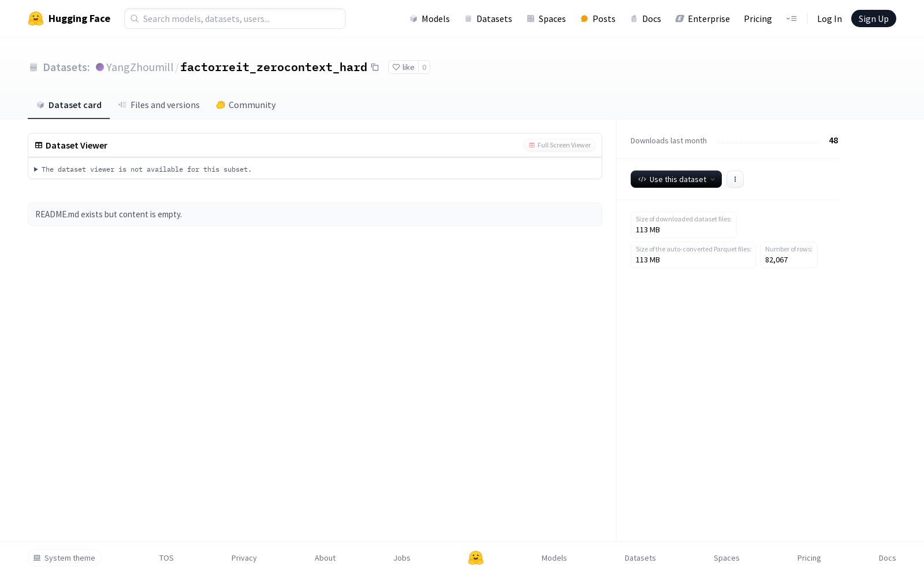Open the Models footer link
Viewport: 924px width, 578px height.
pos(554,558)
